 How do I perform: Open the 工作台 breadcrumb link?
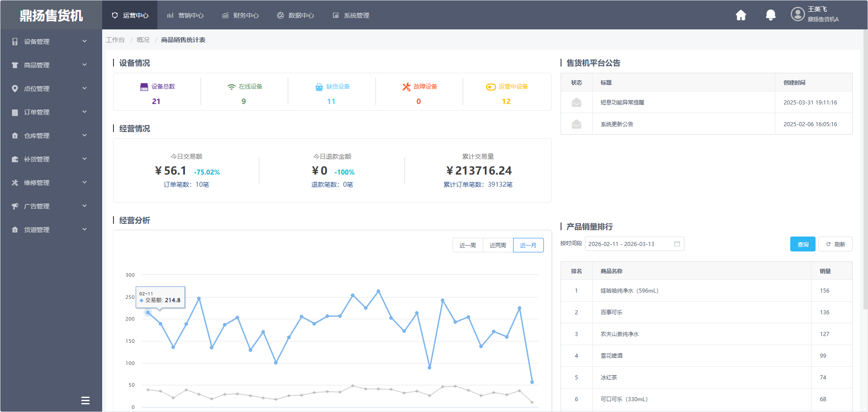click(115, 40)
